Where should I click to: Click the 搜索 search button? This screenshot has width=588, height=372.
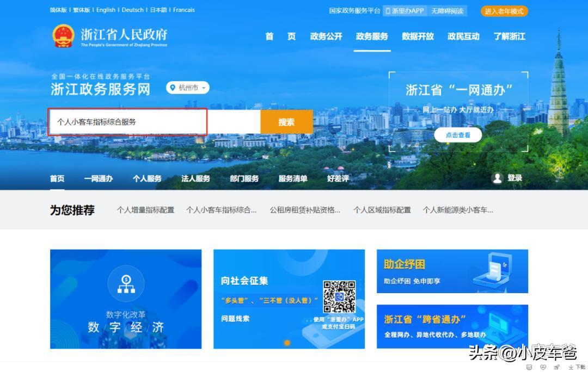point(286,121)
